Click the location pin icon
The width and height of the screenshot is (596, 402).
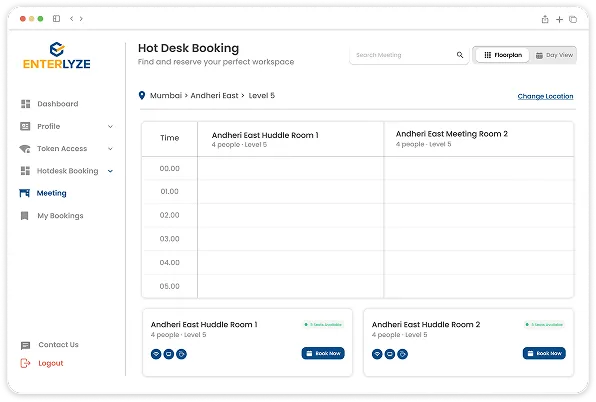(x=142, y=95)
